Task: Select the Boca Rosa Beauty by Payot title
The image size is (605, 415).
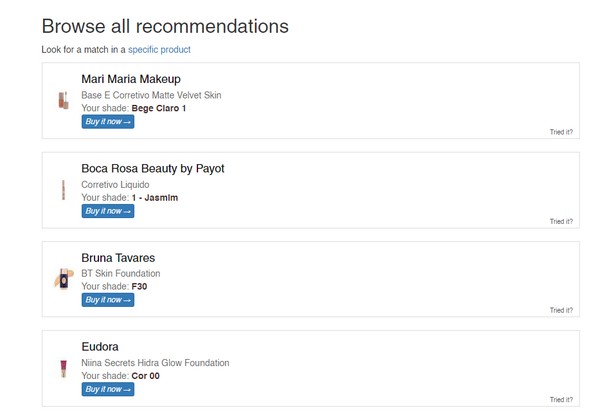Action: (x=152, y=168)
